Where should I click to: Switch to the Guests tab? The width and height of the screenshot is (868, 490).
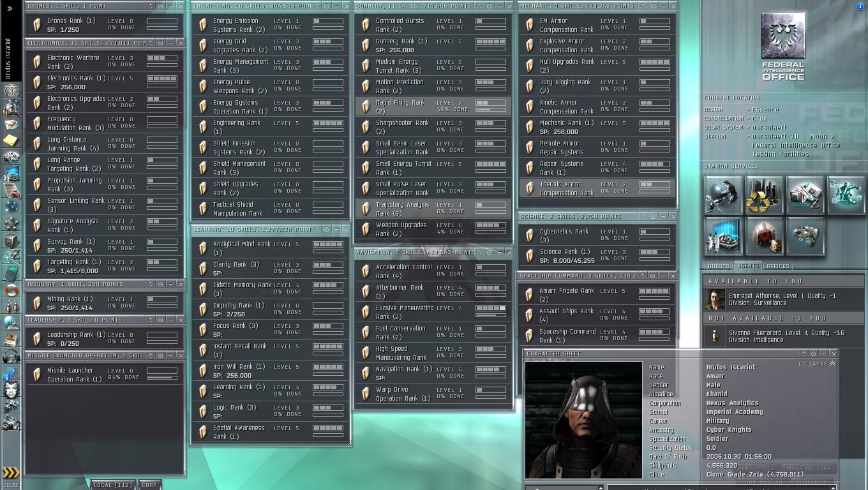click(x=718, y=266)
